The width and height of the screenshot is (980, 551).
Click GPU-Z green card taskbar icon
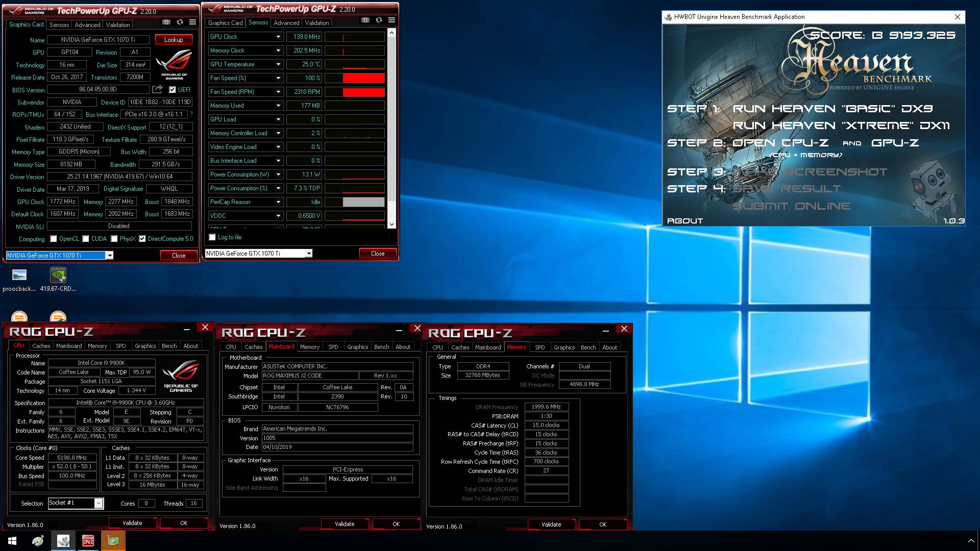tap(113, 541)
